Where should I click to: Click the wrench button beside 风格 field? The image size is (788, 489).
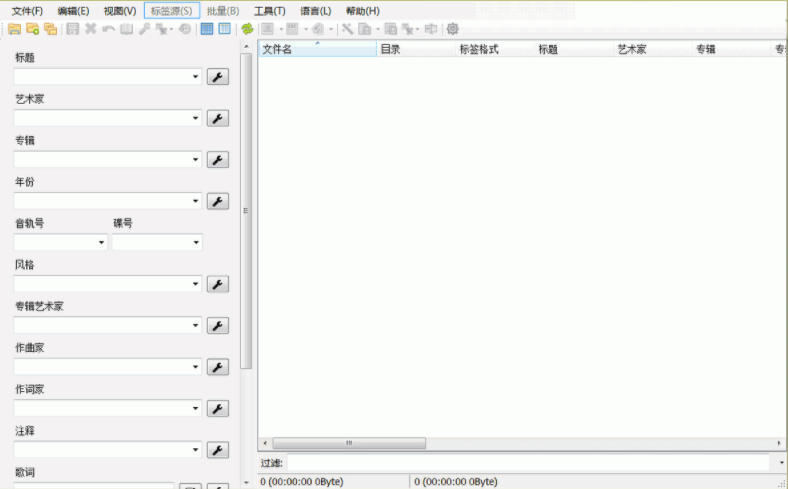tap(217, 284)
